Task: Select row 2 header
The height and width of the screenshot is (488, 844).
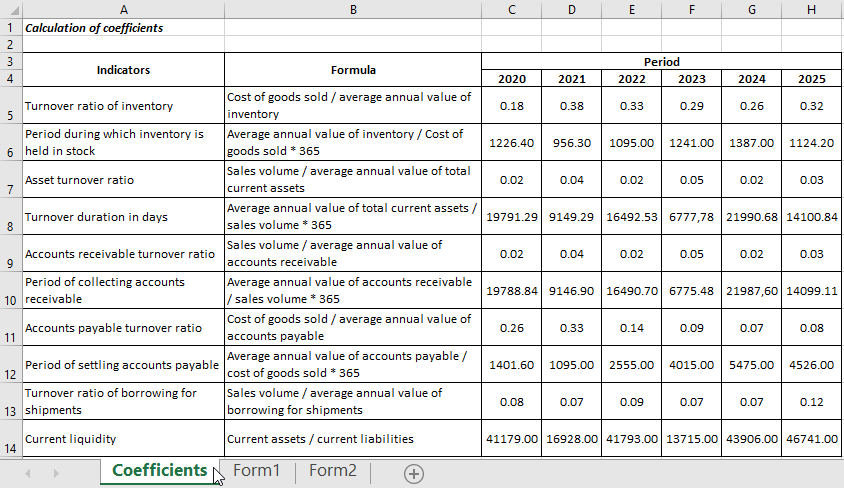Action: click(x=11, y=44)
